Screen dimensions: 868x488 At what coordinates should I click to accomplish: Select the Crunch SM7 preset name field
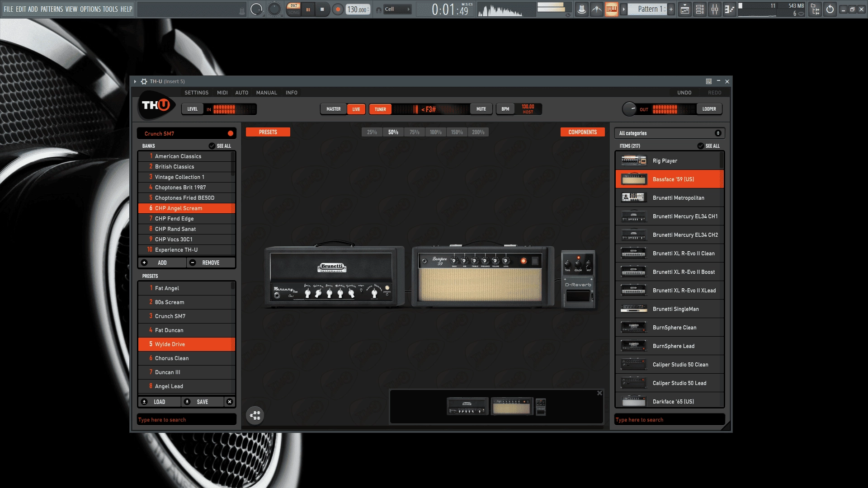[x=186, y=133]
